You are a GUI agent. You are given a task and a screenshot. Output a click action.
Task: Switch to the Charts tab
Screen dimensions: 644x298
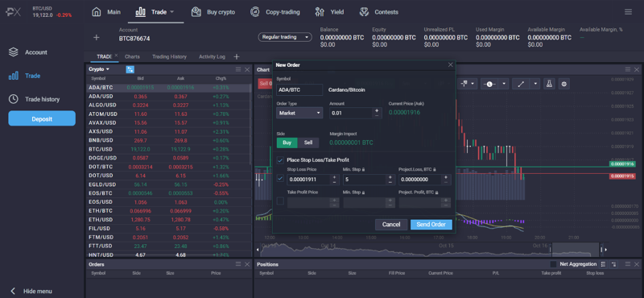pos(132,56)
